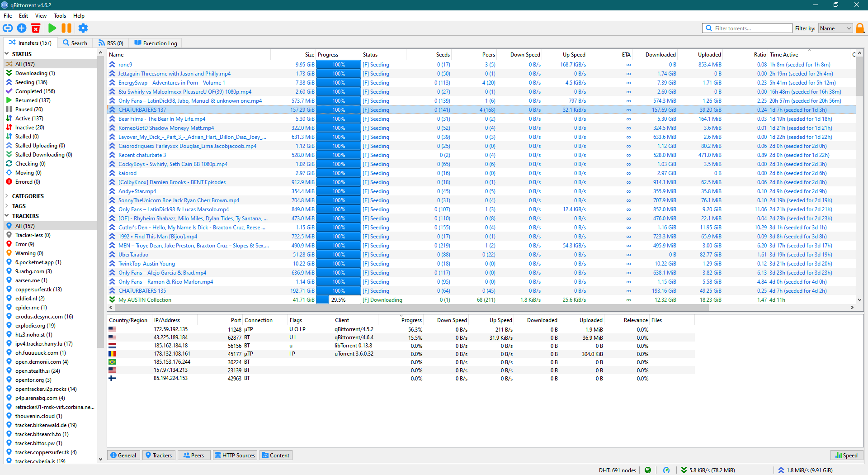Open the Tools menu
The height and width of the screenshot is (475, 868).
60,15
